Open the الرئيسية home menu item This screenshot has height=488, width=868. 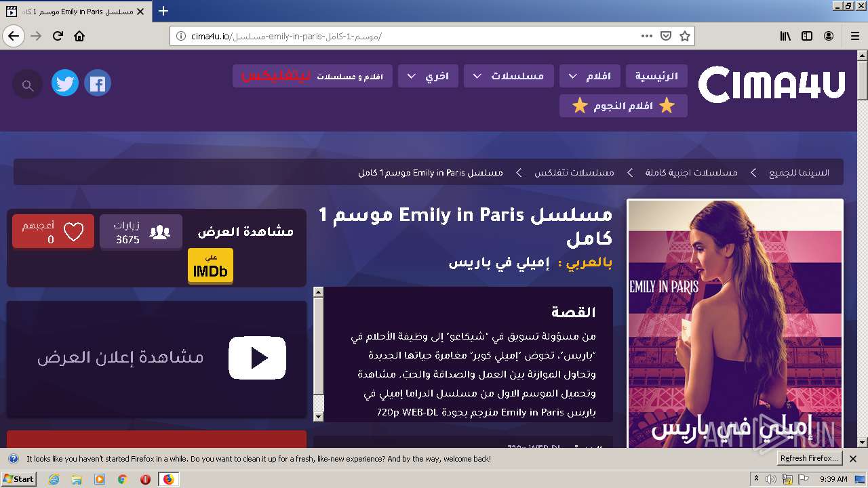coord(656,76)
